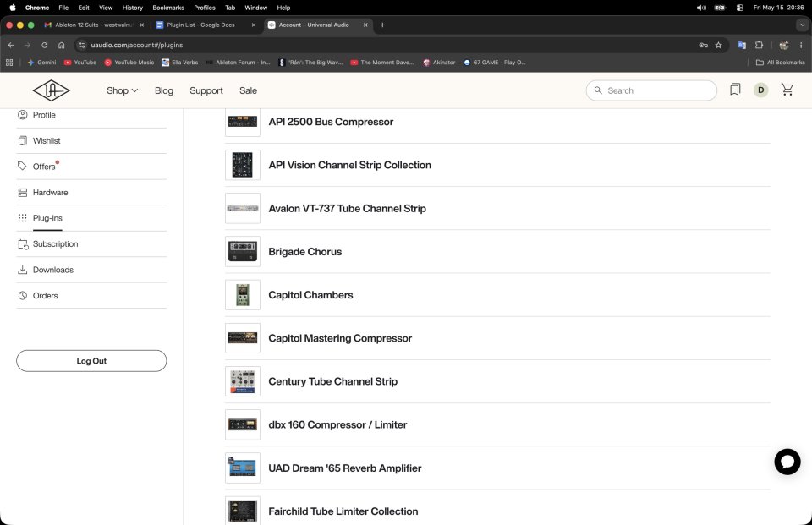Go back in Chrome

click(11, 45)
